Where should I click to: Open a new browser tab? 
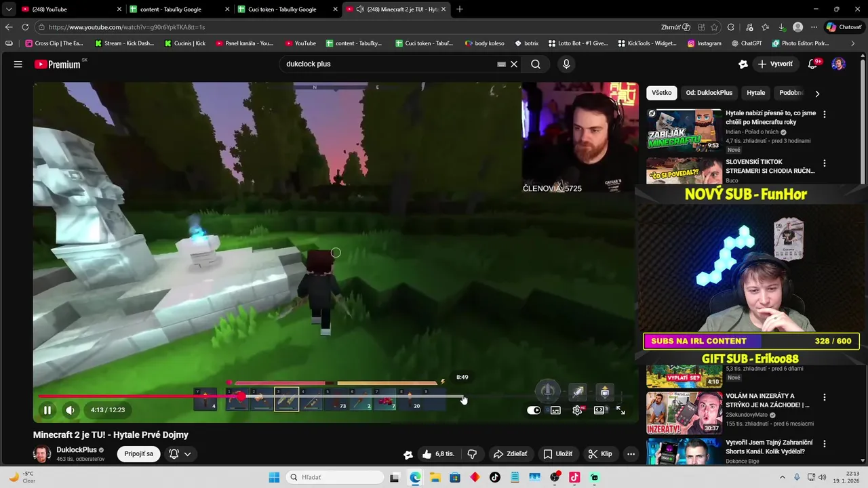click(460, 9)
